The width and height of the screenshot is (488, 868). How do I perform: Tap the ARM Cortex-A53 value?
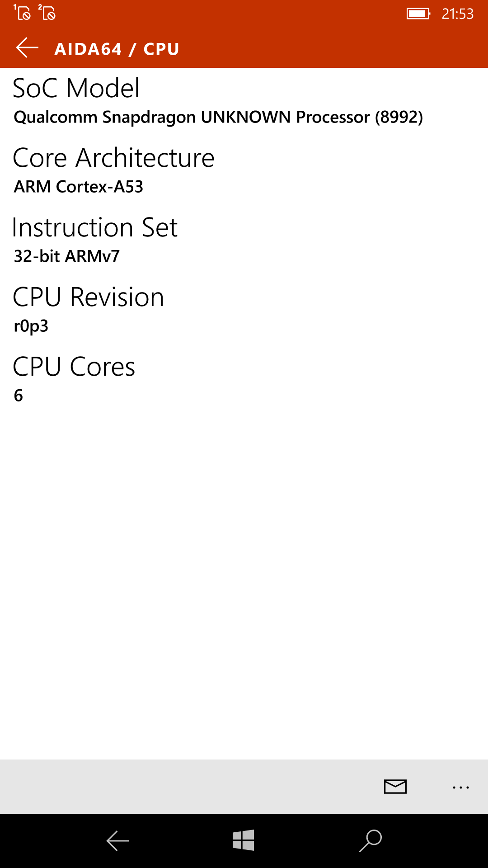point(79,187)
